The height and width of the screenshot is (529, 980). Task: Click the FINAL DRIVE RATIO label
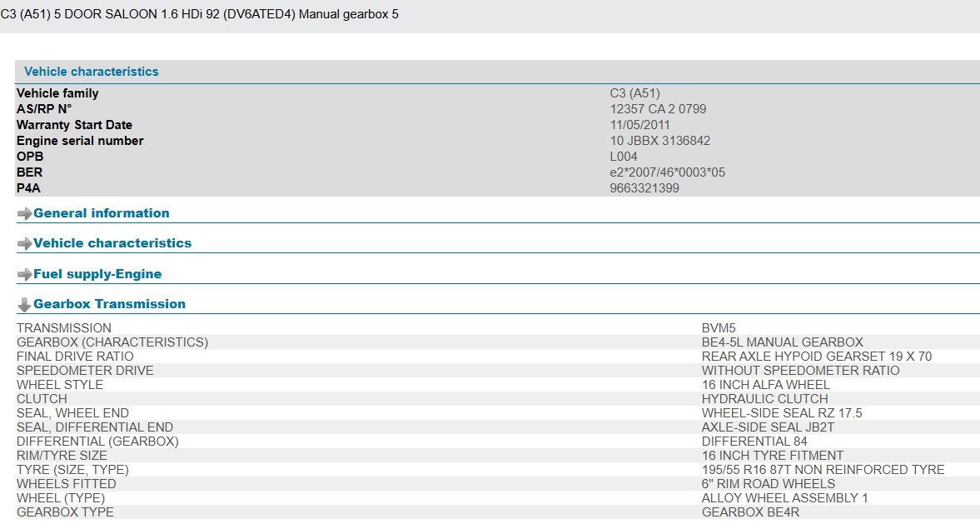(75, 357)
